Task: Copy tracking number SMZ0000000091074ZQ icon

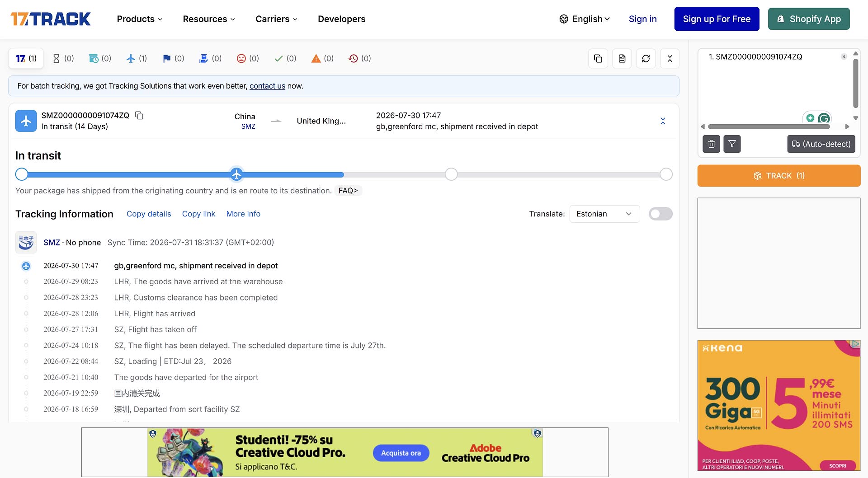Action: 139,116
